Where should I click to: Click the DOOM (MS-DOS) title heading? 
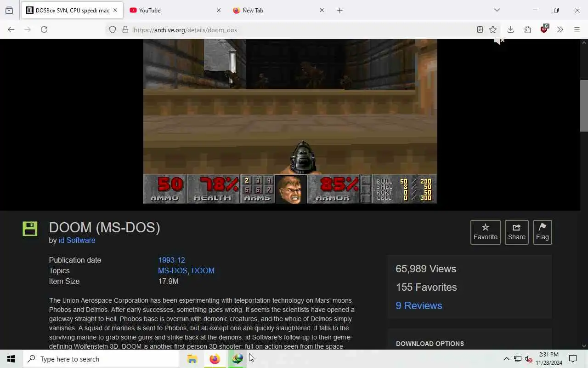point(104,227)
